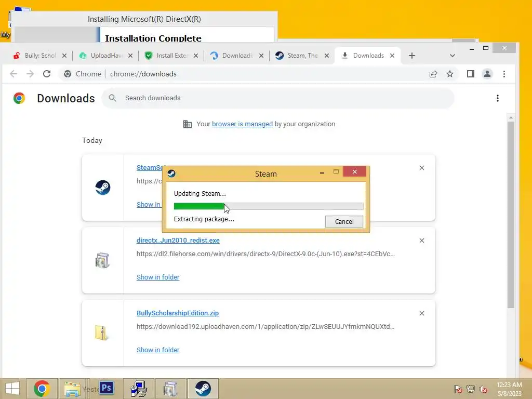Open the Chrome profile avatar
This screenshot has height=399, width=532.
point(487,74)
